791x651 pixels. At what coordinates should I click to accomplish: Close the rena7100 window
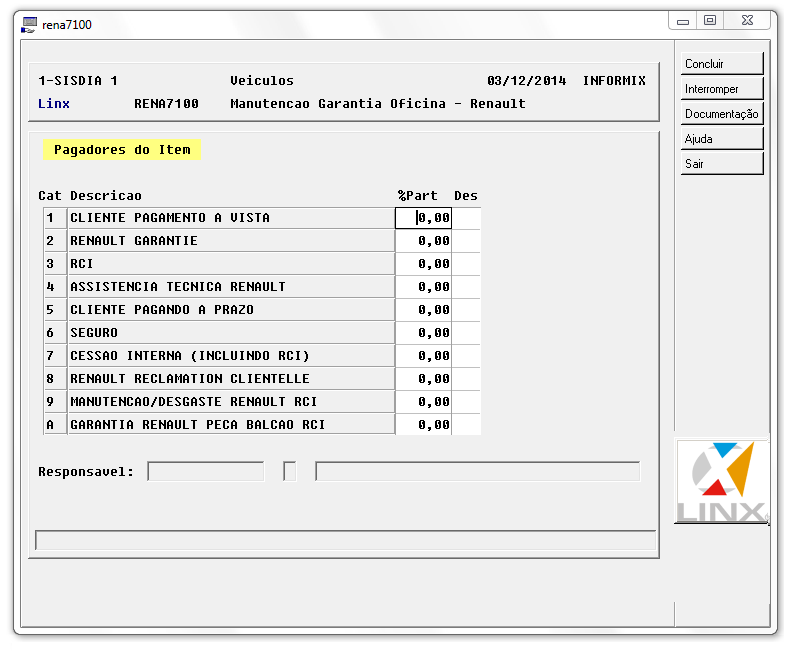point(747,21)
